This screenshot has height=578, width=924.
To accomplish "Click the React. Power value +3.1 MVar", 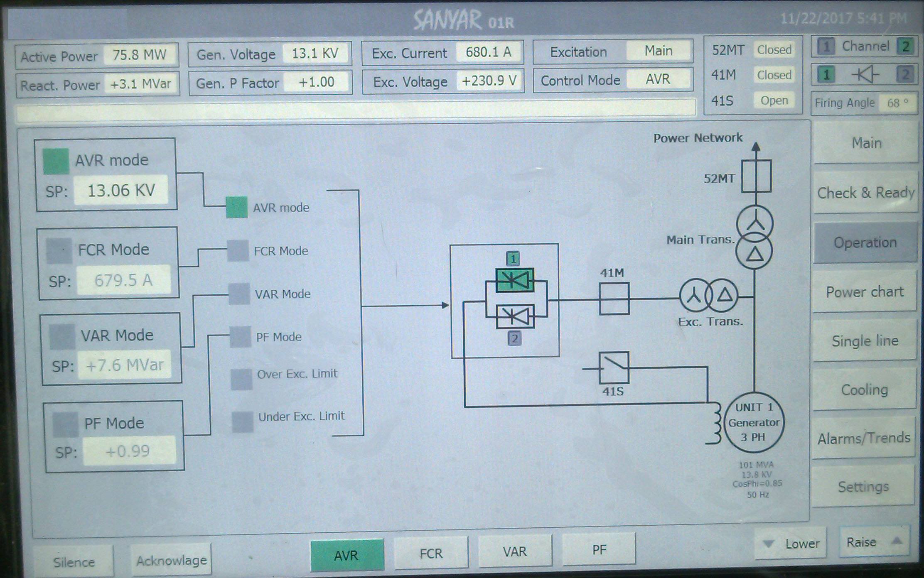I will click(x=140, y=84).
